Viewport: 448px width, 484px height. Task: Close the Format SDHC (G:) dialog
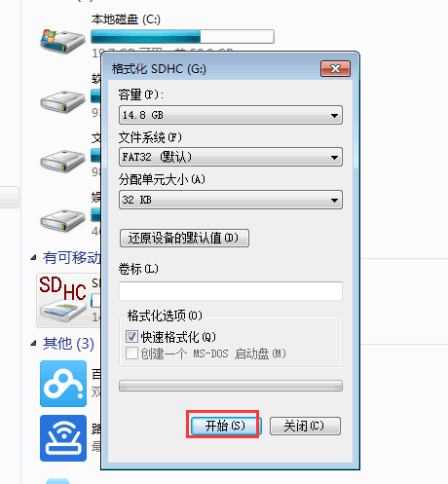point(335,68)
